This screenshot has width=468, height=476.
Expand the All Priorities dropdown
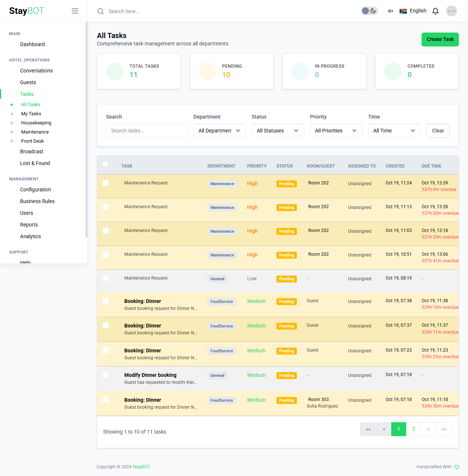[336, 131]
